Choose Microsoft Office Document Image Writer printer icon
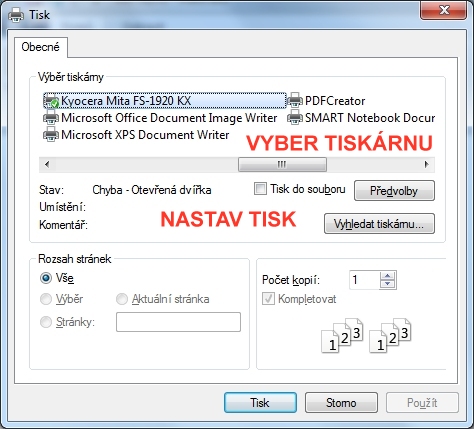The width and height of the screenshot is (474, 429). (51, 118)
